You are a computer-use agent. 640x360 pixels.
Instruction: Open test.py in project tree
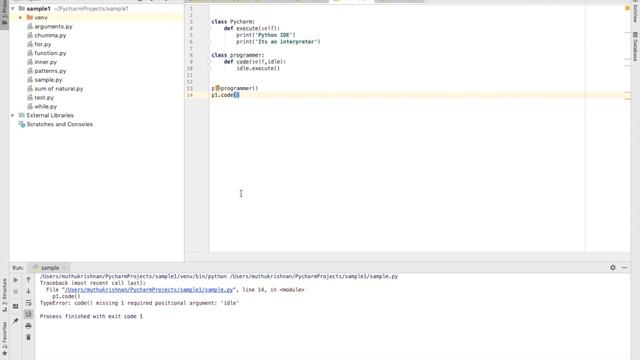[x=44, y=98]
